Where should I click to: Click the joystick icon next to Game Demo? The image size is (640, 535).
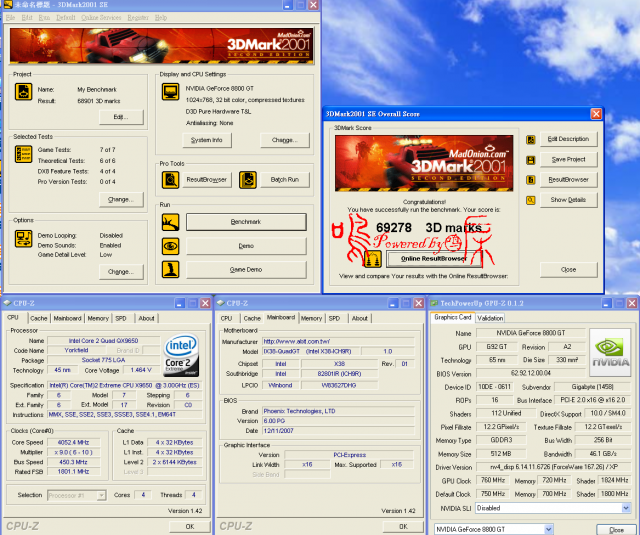pos(170,270)
